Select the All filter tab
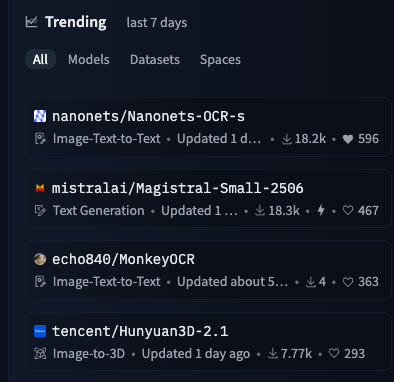 click(x=40, y=59)
